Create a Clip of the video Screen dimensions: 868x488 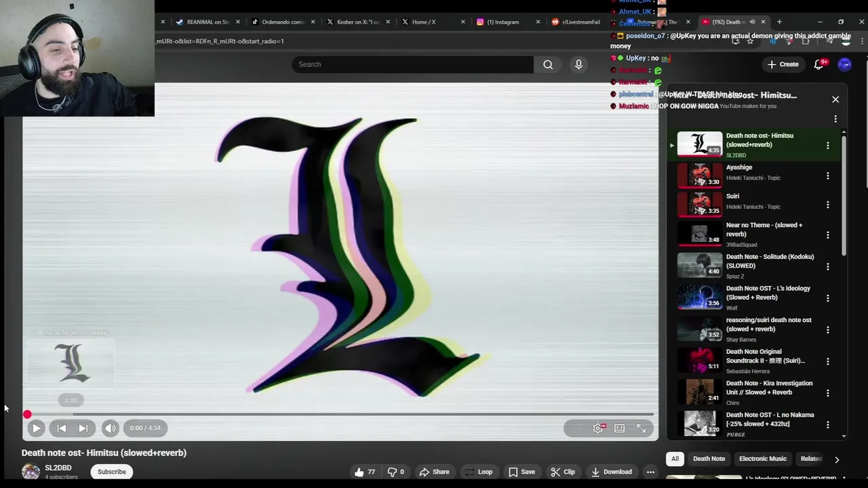click(x=563, y=472)
